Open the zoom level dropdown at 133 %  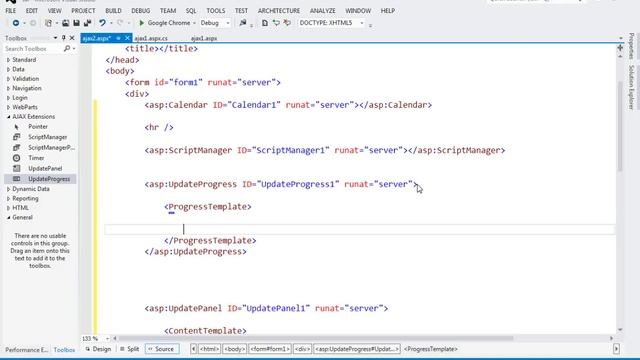[107, 339]
